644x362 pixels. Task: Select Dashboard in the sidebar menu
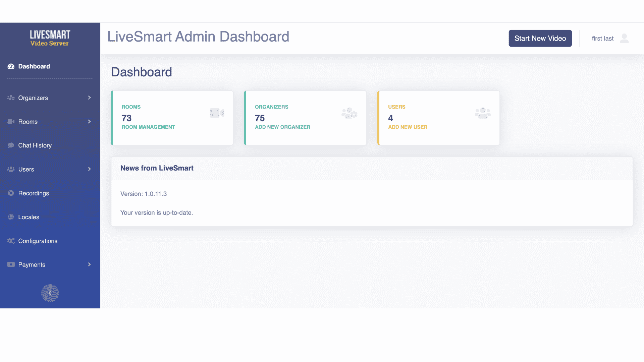(34, 66)
